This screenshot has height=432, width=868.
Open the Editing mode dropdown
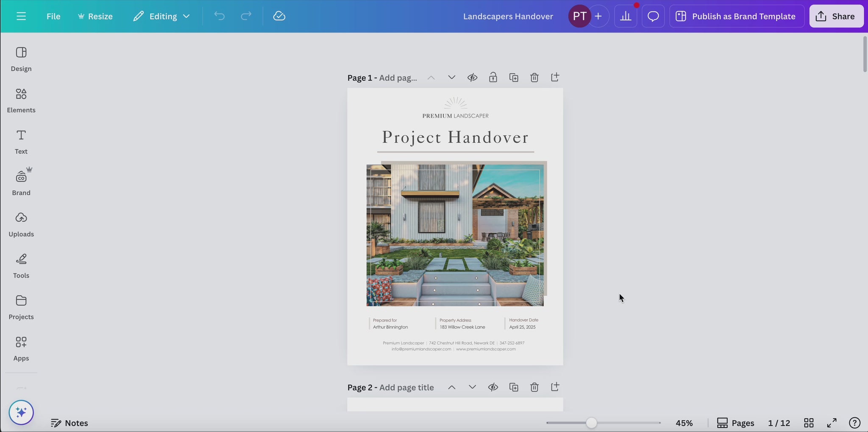pos(161,16)
